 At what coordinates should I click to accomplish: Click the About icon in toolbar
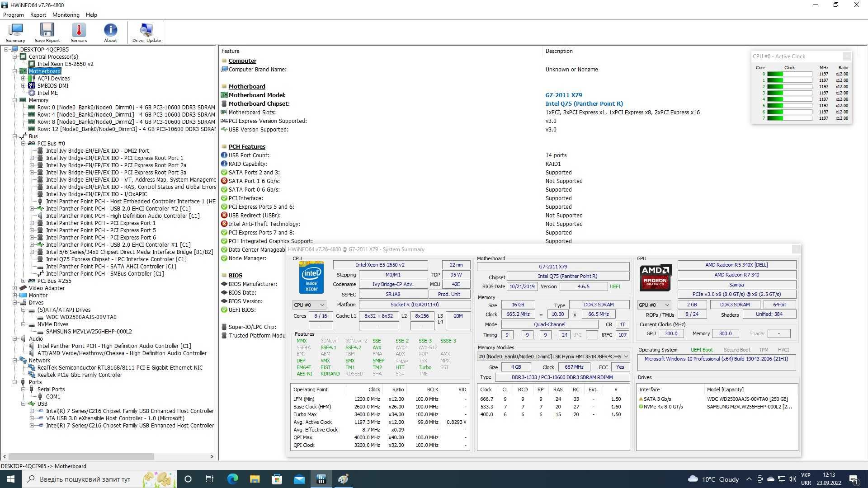(110, 32)
